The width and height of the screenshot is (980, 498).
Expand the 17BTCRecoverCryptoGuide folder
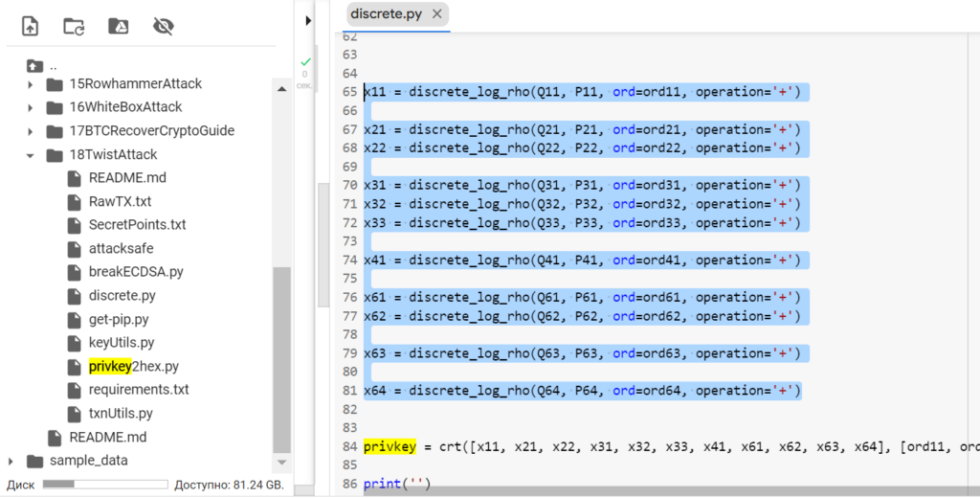(30, 131)
